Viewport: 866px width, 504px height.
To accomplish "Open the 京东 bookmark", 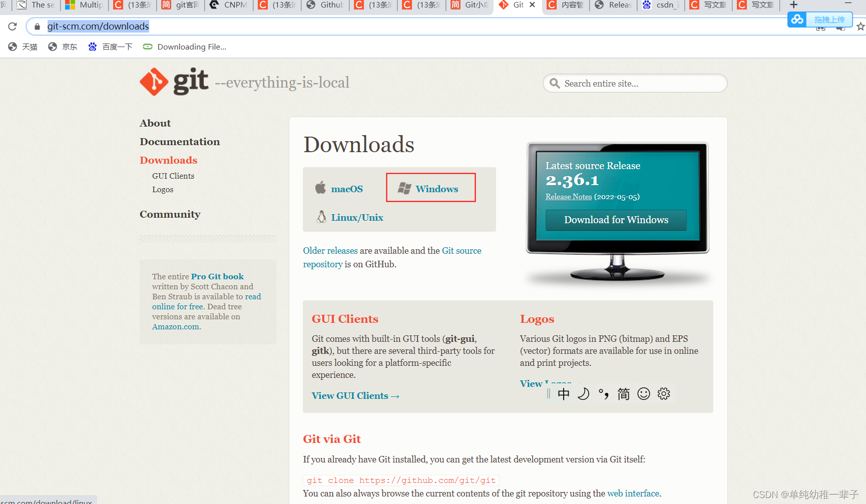I will [63, 47].
